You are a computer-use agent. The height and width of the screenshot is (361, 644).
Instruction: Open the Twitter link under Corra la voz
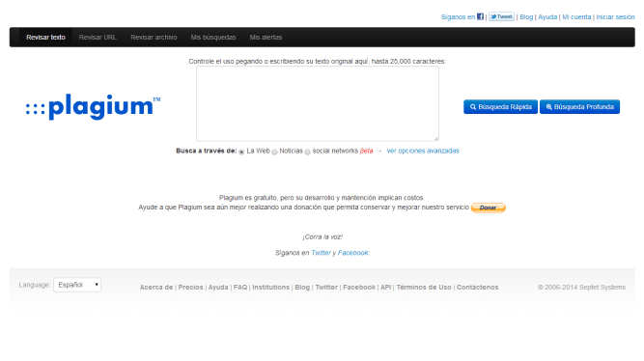tap(321, 253)
